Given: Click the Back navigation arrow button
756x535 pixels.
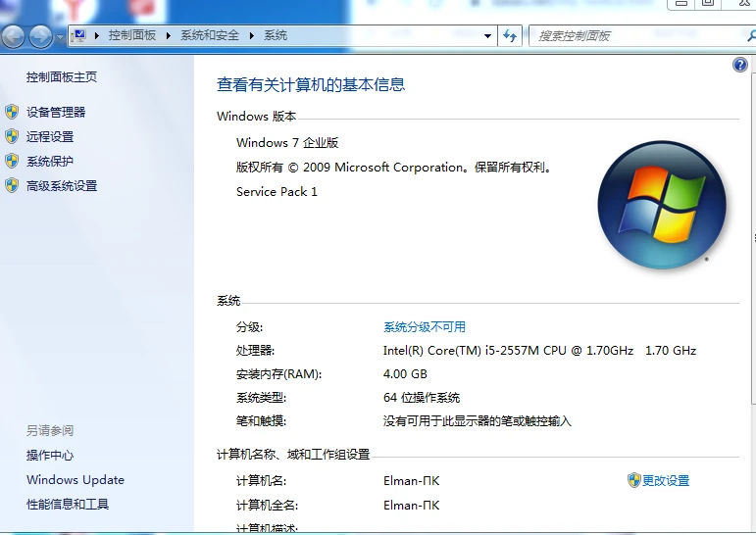Looking at the screenshot, I should [x=13, y=37].
